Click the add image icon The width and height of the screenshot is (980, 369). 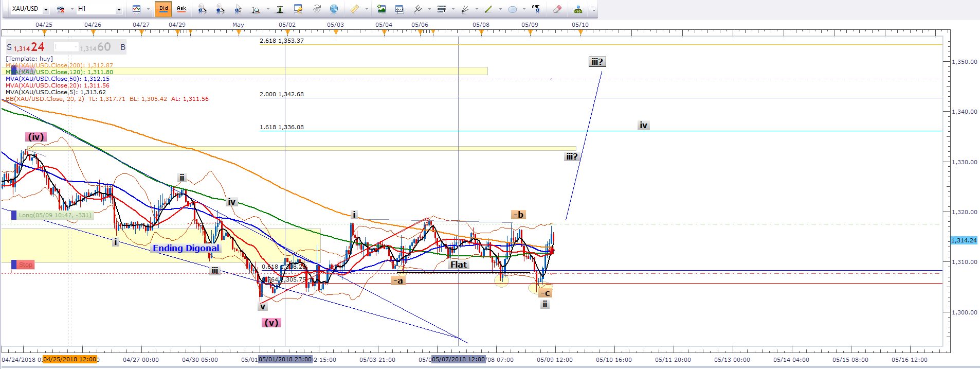pyautogui.click(x=382, y=9)
